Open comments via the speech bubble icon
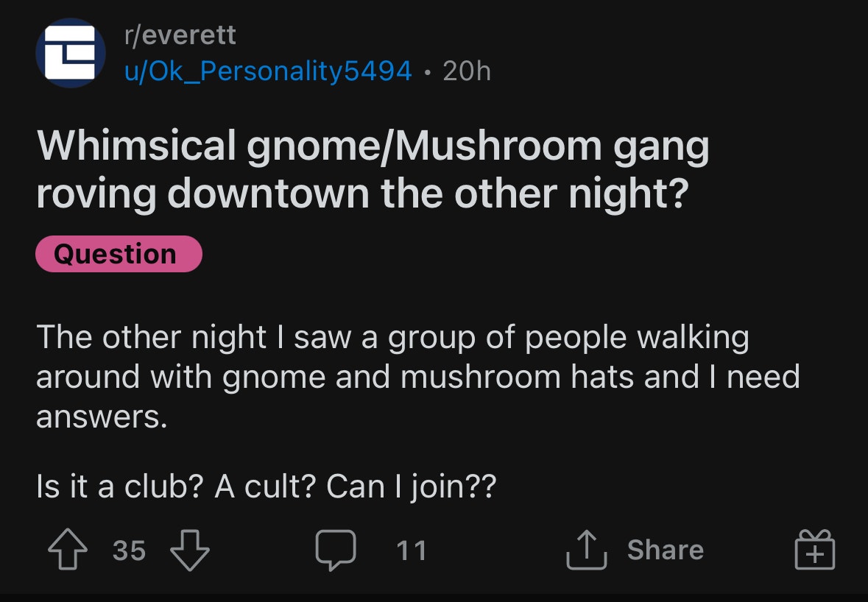Screen dimensions: 868x602 [336, 550]
